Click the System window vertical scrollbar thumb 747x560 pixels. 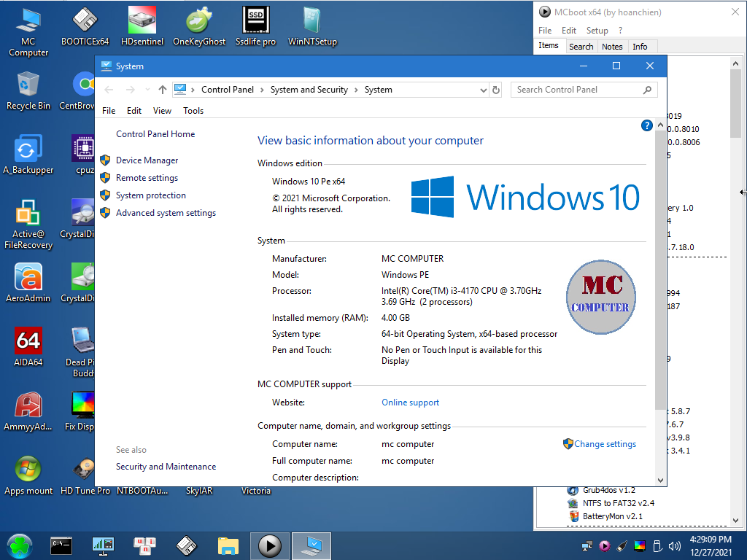tap(659, 270)
